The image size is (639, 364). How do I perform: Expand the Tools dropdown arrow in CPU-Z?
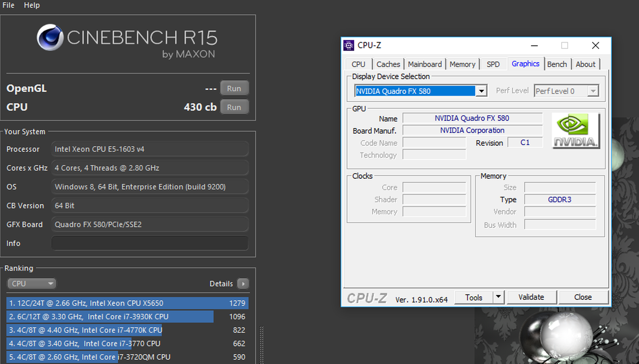point(498,297)
